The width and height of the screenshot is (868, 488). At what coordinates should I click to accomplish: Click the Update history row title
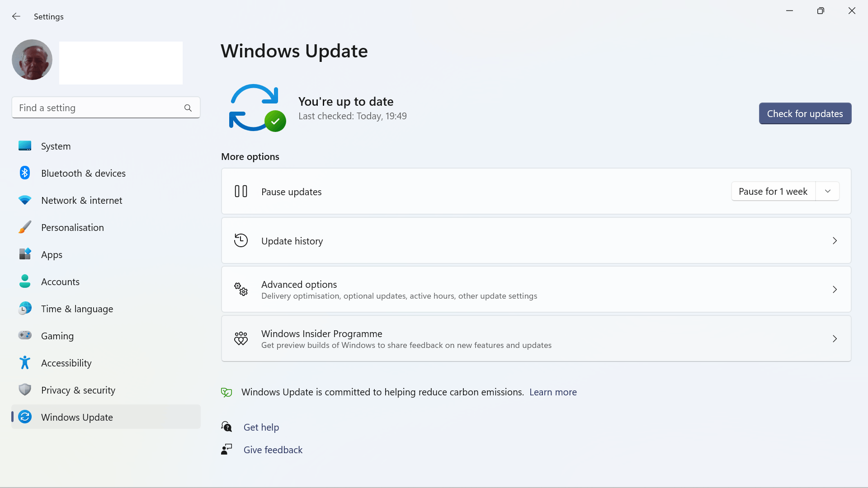pos(292,241)
